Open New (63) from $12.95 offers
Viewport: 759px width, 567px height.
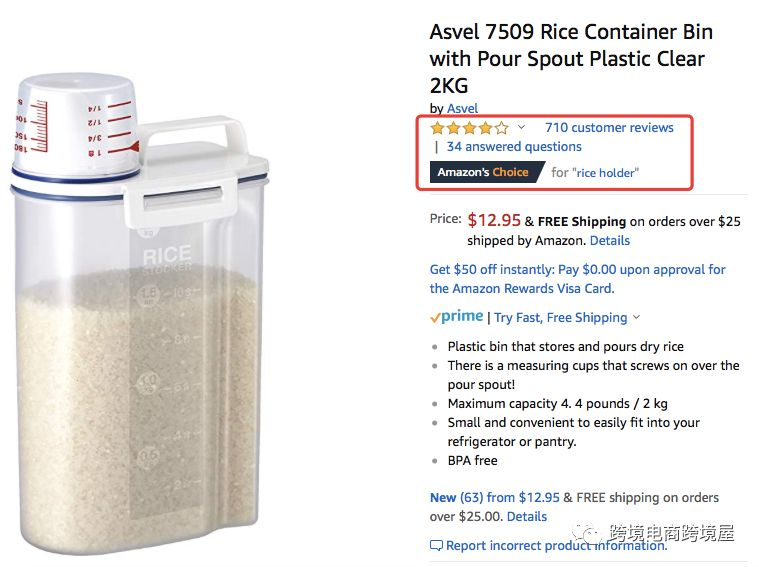[495, 497]
